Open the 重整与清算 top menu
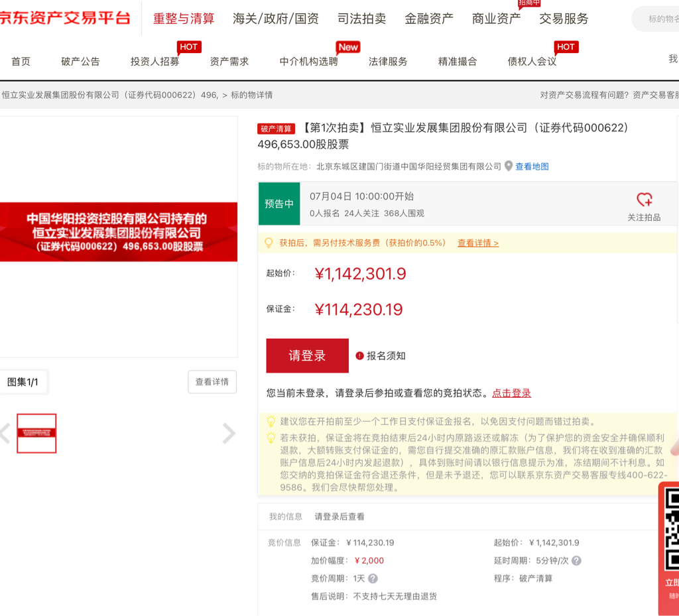The width and height of the screenshot is (679, 616). pos(184,19)
